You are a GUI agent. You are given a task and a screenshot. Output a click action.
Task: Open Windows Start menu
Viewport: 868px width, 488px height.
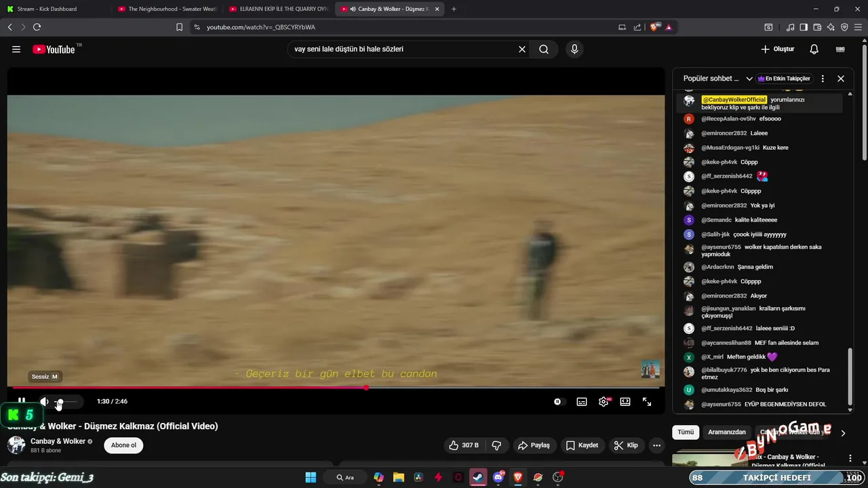pos(311,477)
